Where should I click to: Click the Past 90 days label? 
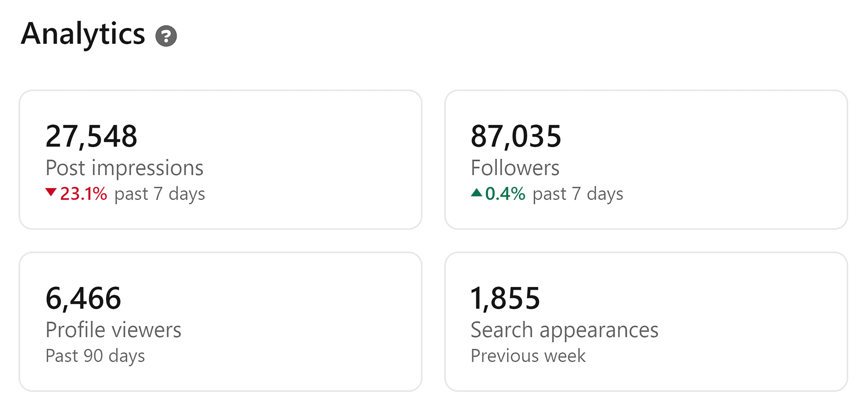point(95,355)
